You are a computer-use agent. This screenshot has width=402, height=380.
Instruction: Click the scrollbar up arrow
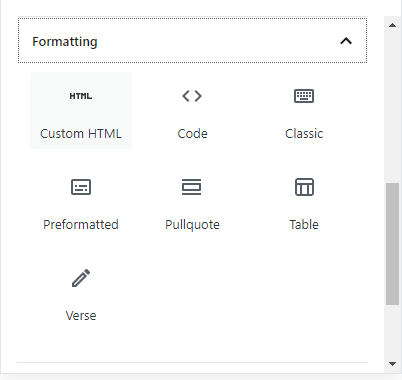pos(392,25)
